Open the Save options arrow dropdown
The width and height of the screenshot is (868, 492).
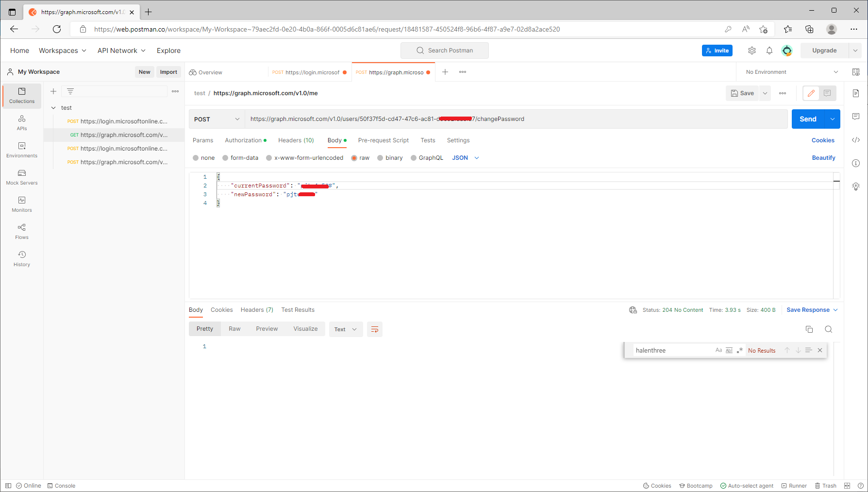click(x=765, y=93)
